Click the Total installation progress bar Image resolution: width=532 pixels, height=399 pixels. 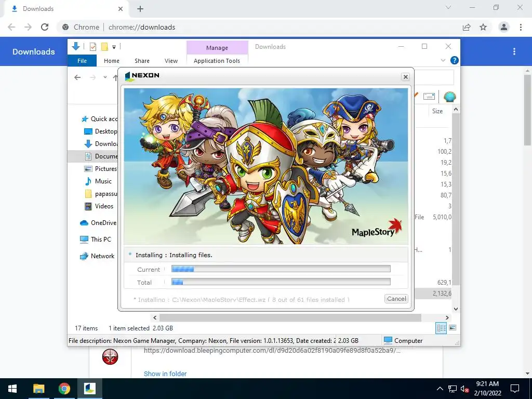click(x=281, y=282)
